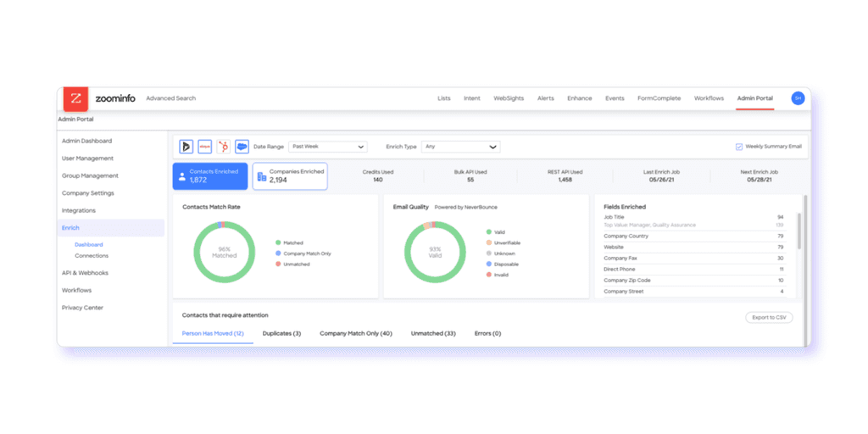Select the Companies Enriched 2,194 card
The image size is (868, 434).
click(x=290, y=176)
